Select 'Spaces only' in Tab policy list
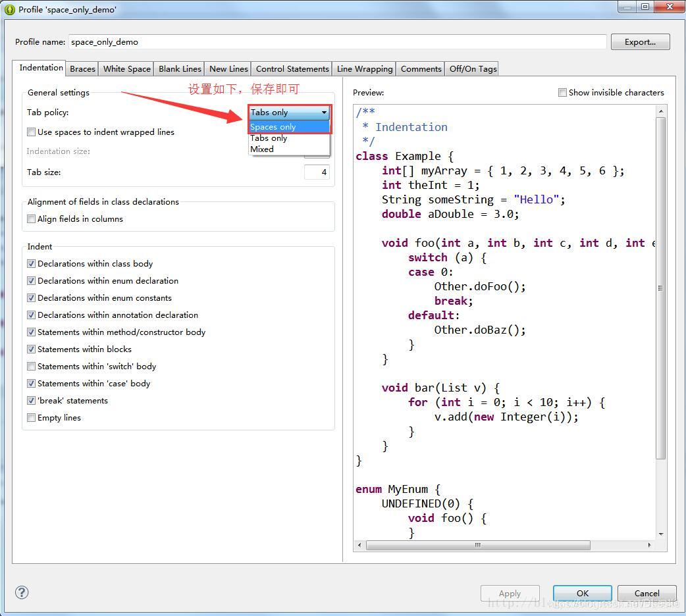The image size is (686, 616). (x=289, y=127)
